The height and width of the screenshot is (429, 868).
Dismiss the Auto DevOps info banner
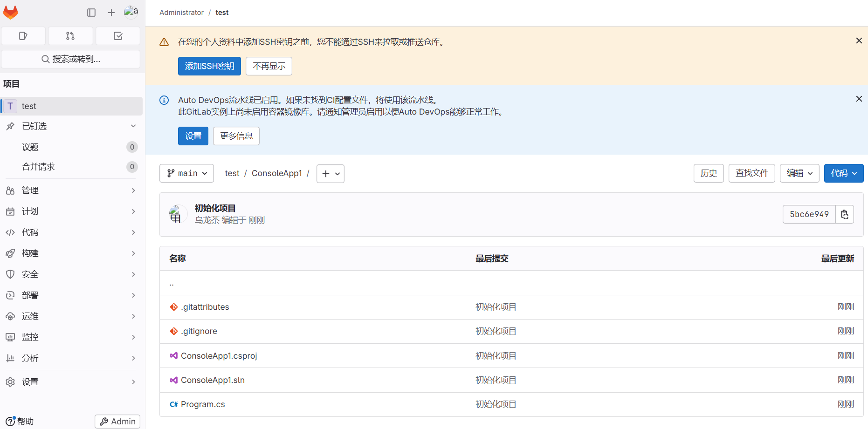tap(859, 99)
